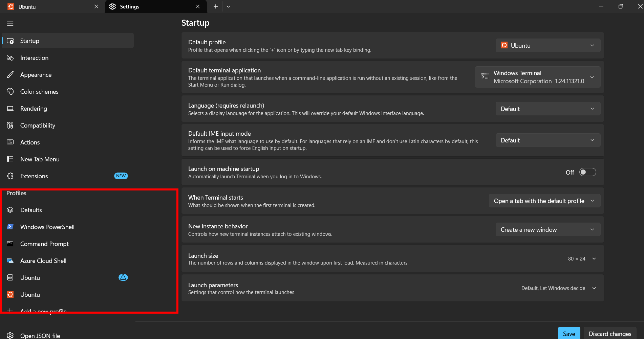This screenshot has width=644, height=339.
Task: Click the Appearance paintbrush icon
Action: [x=10, y=75]
